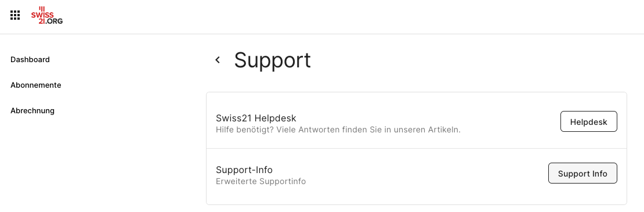Image resolution: width=644 pixels, height=212 pixels.
Task: Click the 'Erweiterte Supportinfo' subtitle
Action: pyautogui.click(x=261, y=181)
